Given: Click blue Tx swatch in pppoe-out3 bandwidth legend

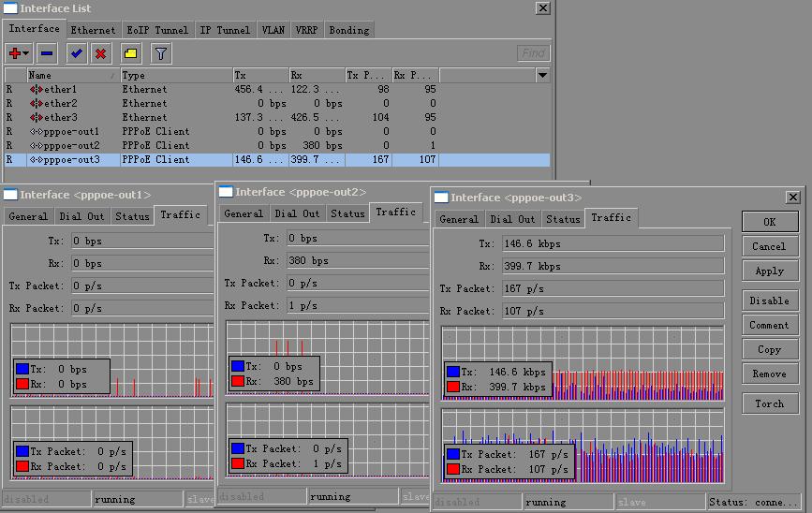Looking at the screenshot, I should [x=455, y=372].
